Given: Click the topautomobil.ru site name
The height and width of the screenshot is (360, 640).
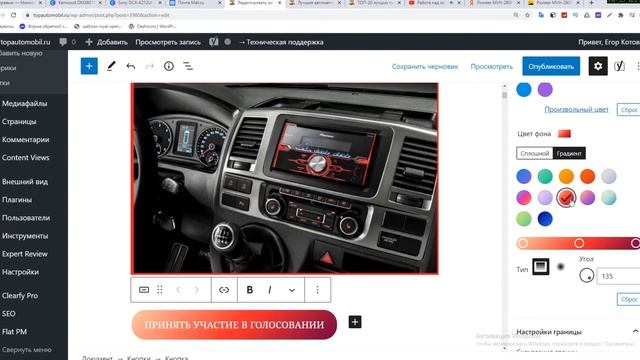Looking at the screenshot, I should click(25, 42).
